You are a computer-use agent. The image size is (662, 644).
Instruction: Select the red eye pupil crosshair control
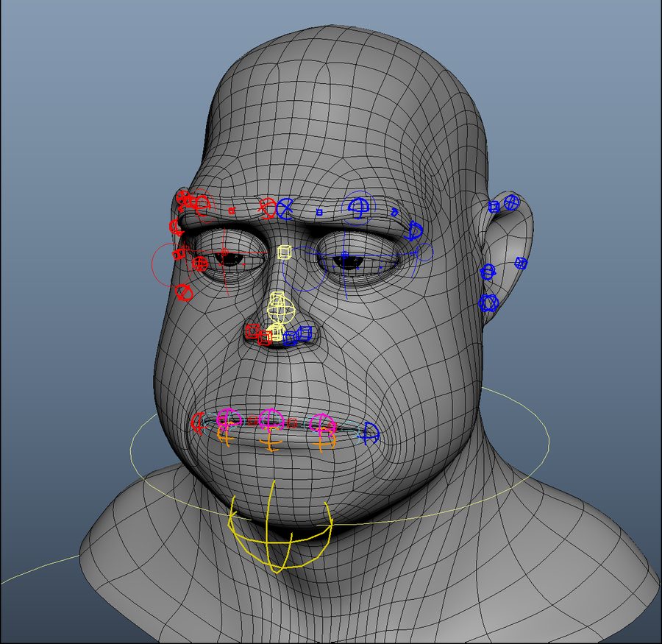(x=224, y=252)
